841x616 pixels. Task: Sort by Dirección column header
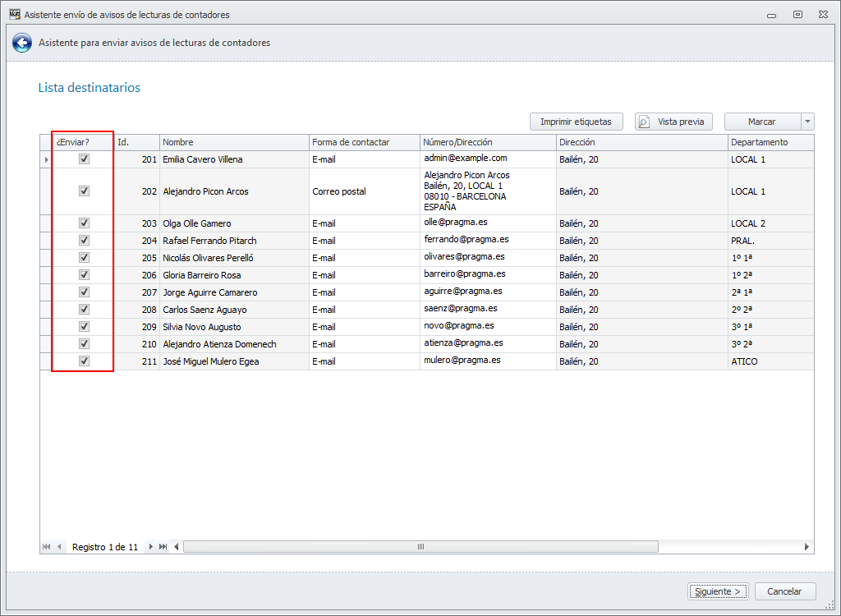pos(642,142)
